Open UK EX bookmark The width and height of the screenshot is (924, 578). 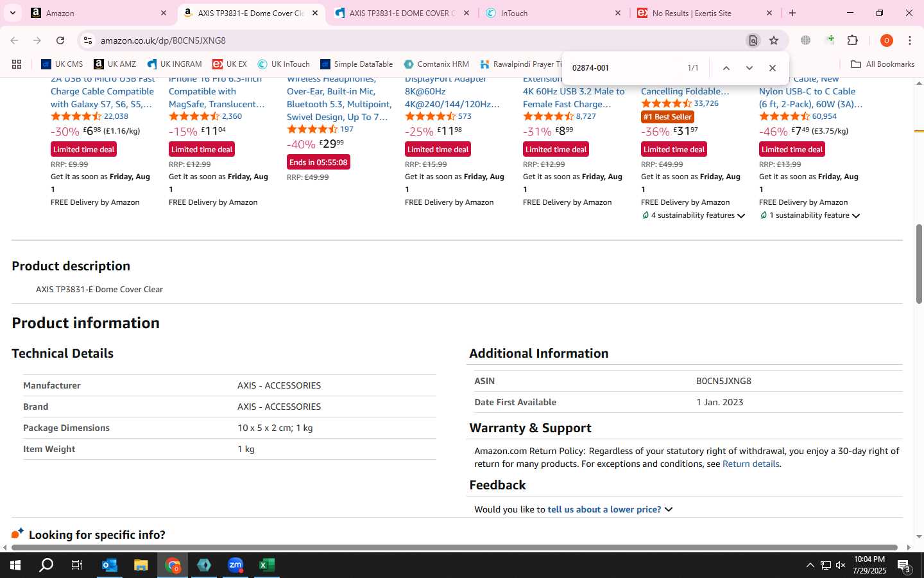[230, 64]
